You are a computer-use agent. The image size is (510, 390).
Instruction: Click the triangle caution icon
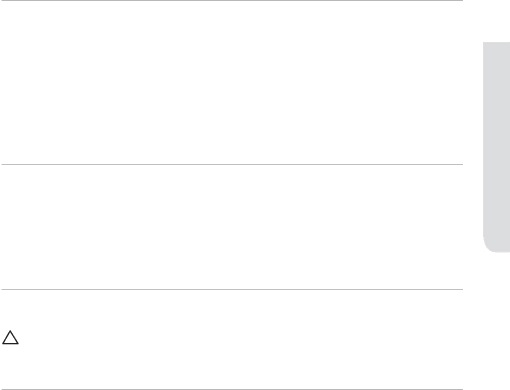coord(10,337)
